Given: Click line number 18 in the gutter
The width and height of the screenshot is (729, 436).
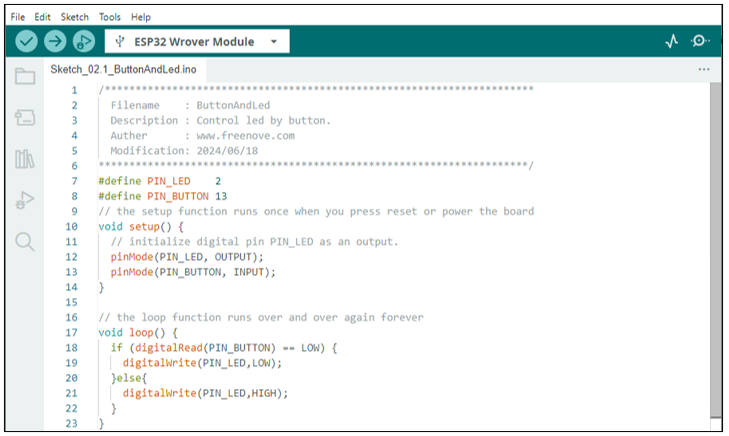Looking at the screenshot, I should [71, 348].
